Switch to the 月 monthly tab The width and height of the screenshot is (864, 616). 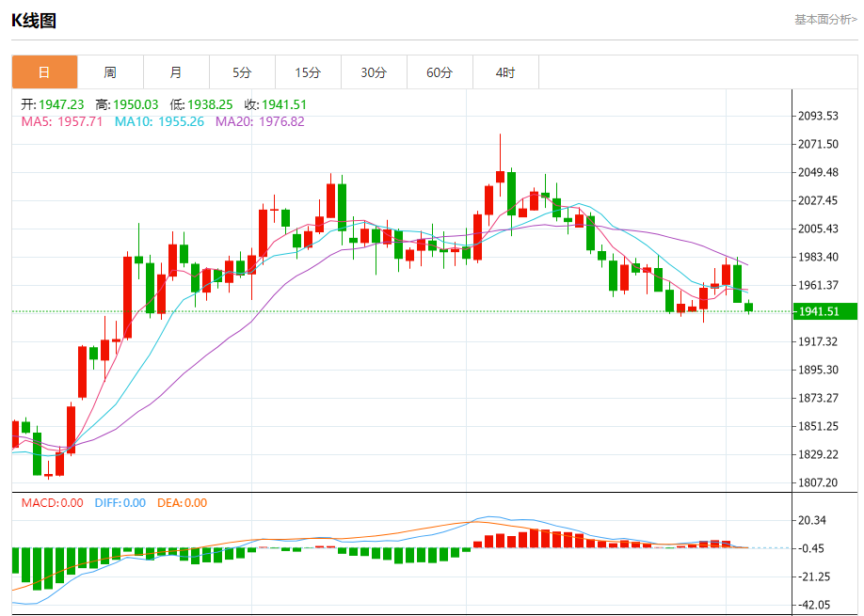[176, 72]
